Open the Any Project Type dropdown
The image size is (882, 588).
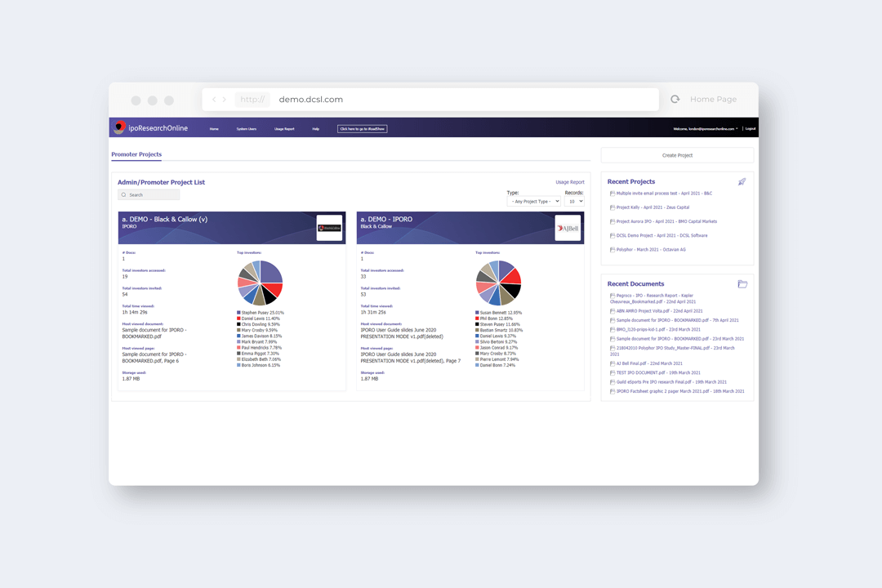[534, 202]
